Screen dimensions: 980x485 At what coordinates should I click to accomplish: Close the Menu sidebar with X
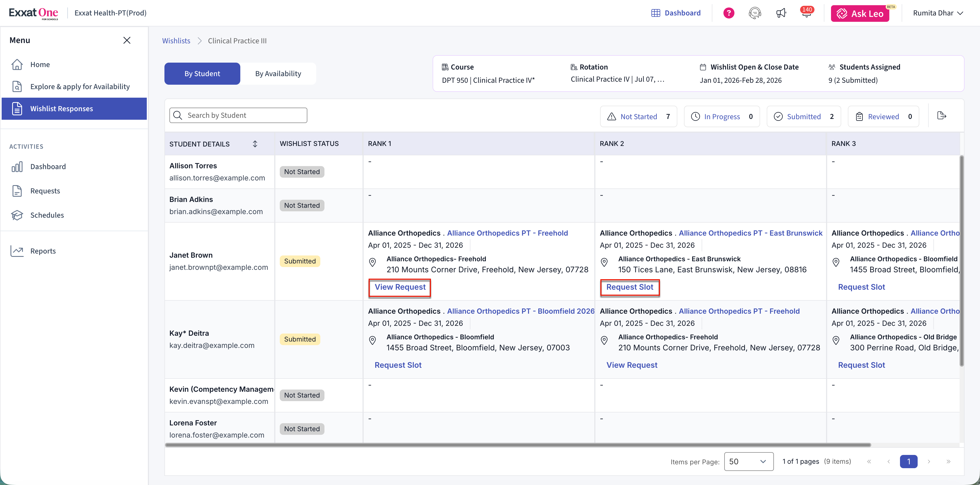pyautogui.click(x=127, y=40)
